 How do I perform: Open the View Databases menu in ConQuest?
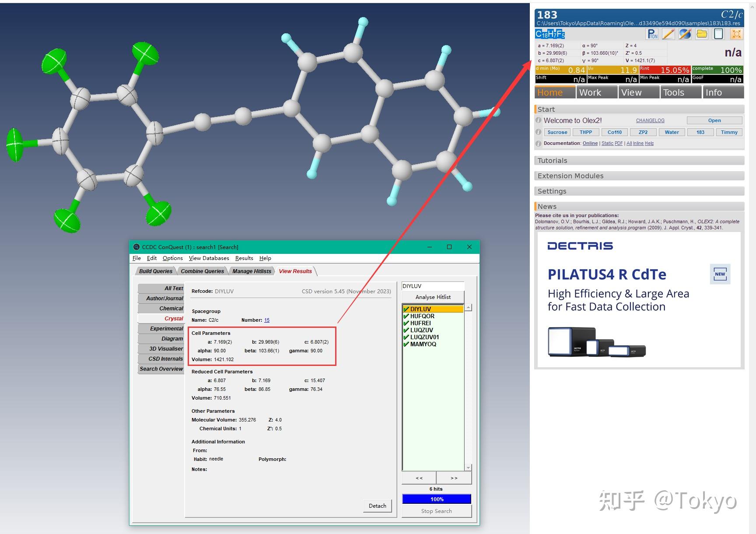[x=209, y=258]
